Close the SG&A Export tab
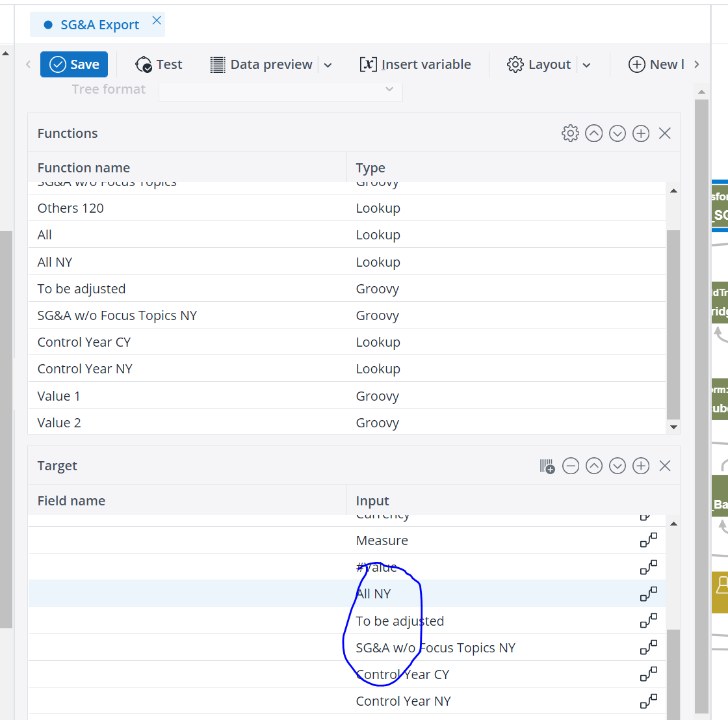 [x=157, y=21]
